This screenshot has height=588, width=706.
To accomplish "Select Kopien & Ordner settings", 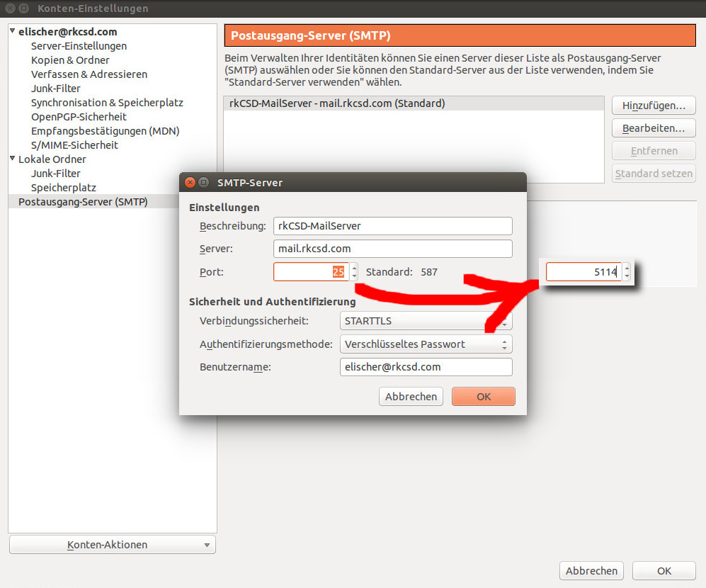I will [70, 60].
